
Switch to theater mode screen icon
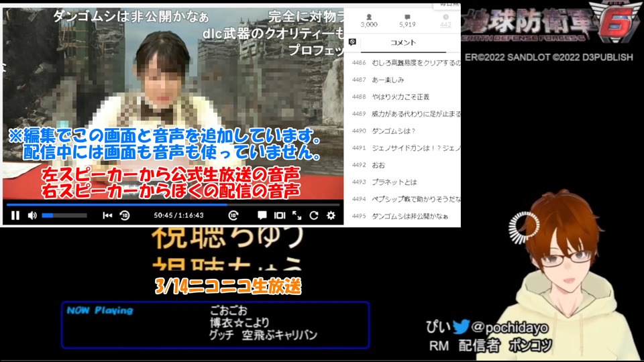[x=280, y=215]
